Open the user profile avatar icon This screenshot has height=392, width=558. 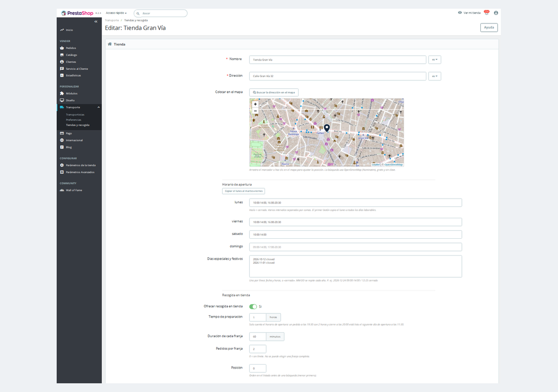click(496, 13)
